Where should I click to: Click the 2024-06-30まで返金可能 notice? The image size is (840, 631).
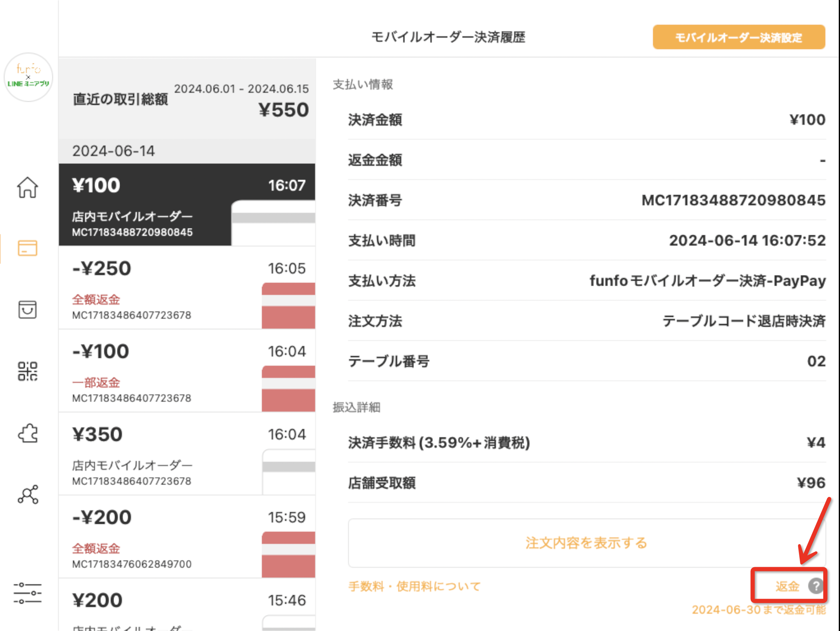759,610
